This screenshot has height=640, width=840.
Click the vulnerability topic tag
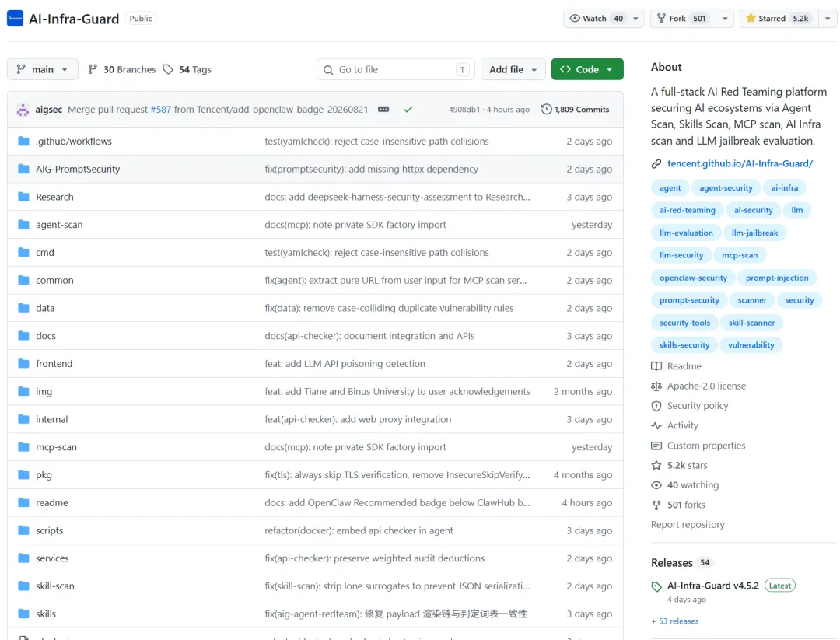(751, 345)
